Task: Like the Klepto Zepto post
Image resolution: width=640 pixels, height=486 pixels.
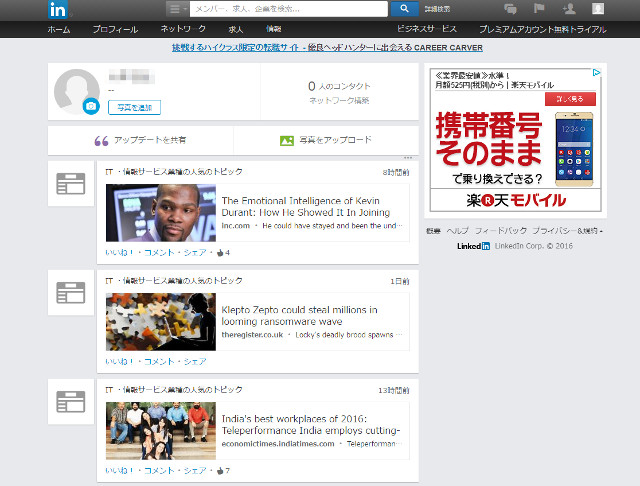Action: tap(119, 362)
